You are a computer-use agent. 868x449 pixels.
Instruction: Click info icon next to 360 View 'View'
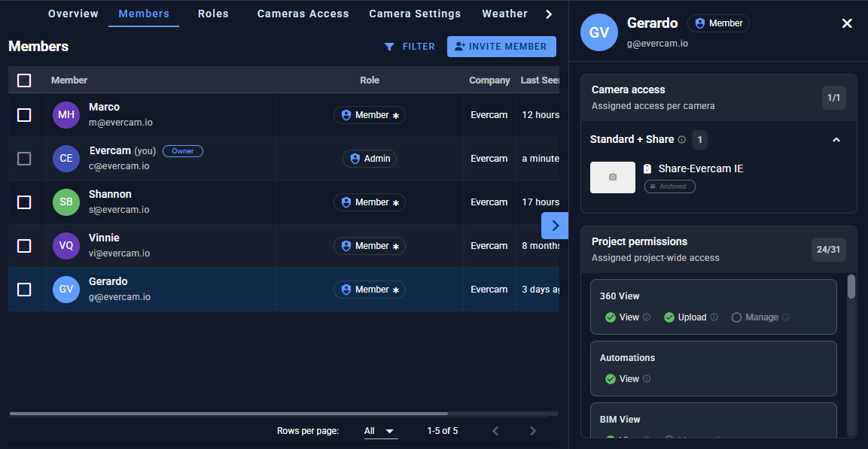(647, 317)
